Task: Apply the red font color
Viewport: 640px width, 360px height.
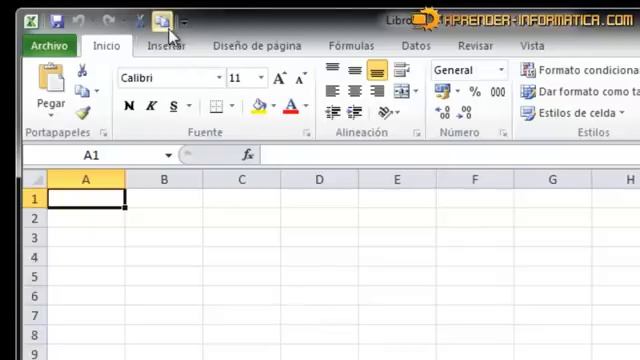Action: point(291,106)
